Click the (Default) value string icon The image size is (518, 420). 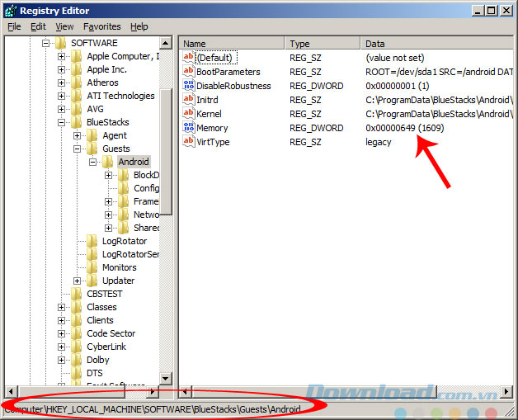coord(189,58)
